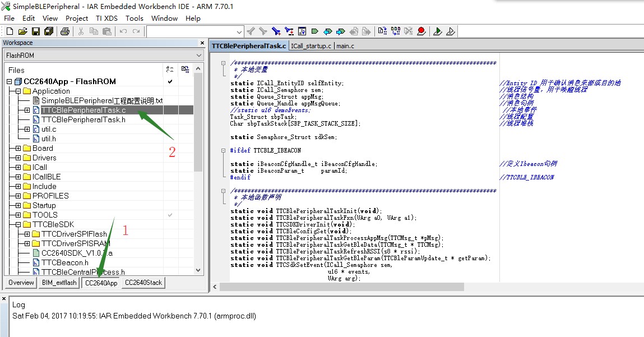Click the toolbar quick search input field
Viewport: 644px width, 337px height.
click(191, 31)
